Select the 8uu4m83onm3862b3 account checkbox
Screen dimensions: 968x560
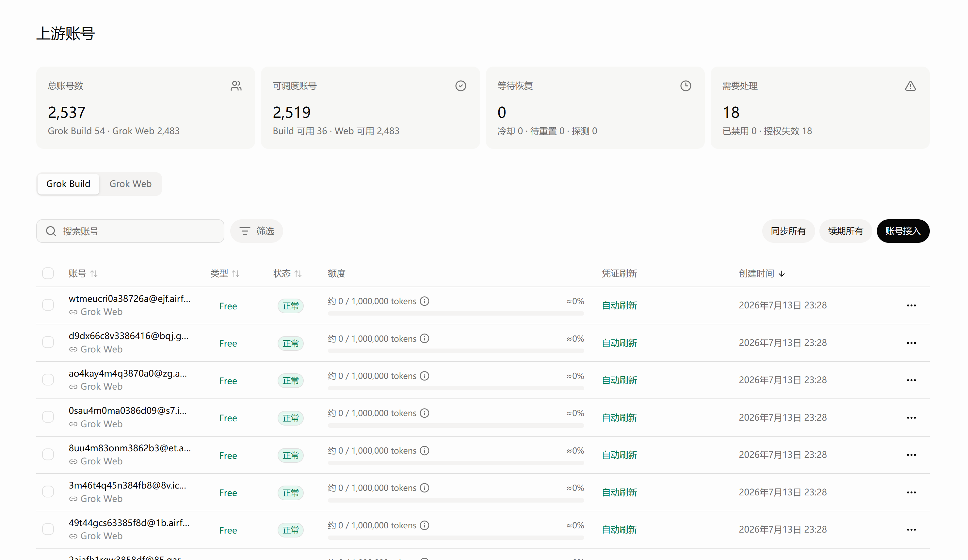(48, 455)
